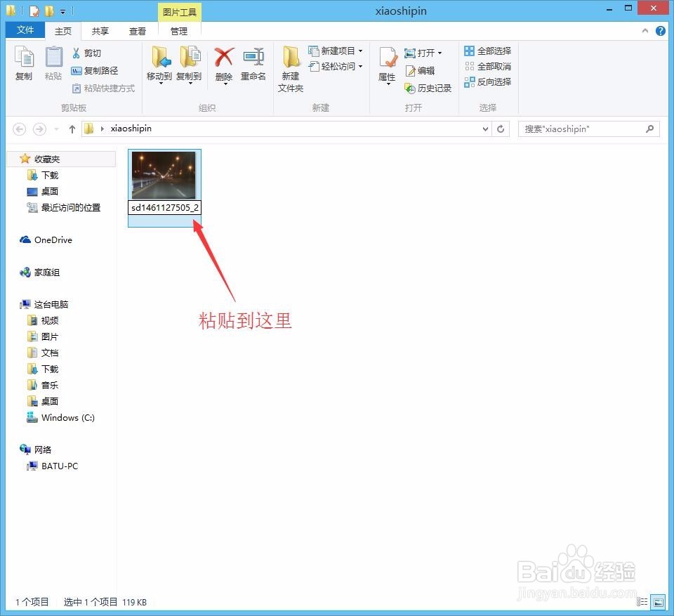Viewport: 674px width, 616px height.
Task: Click the Refresh button
Action: (x=501, y=129)
